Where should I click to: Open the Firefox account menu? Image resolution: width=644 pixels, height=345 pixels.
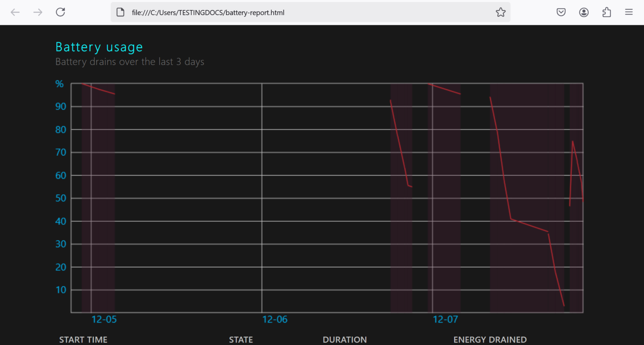[584, 12]
